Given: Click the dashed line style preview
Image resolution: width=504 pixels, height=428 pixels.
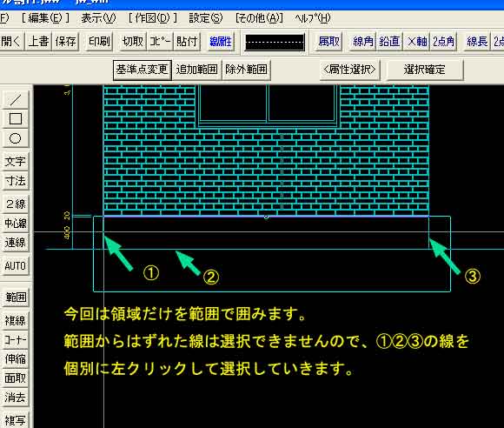Looking at the screenshot, I should click(275, 42).
